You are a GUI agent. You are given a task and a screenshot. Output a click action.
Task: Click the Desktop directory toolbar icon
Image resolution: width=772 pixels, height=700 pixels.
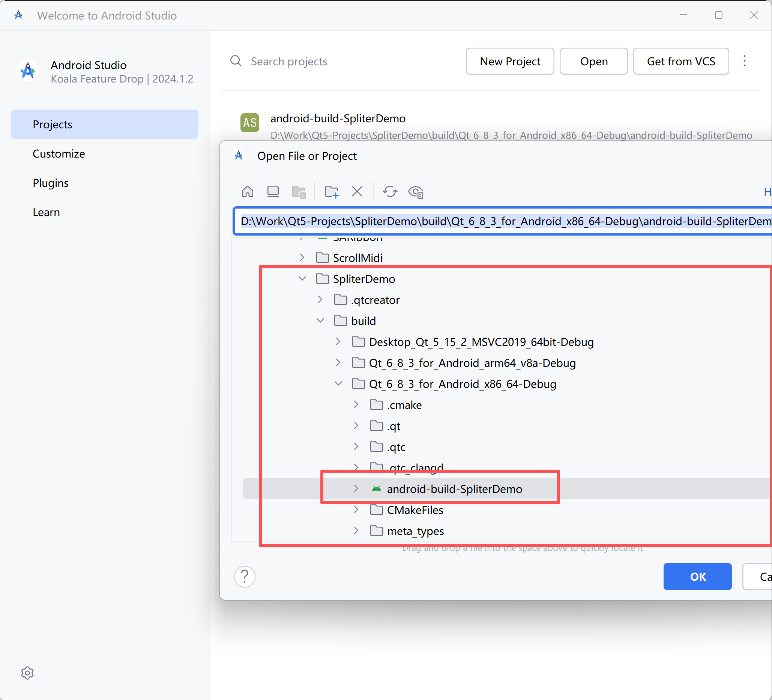[273, 191]
